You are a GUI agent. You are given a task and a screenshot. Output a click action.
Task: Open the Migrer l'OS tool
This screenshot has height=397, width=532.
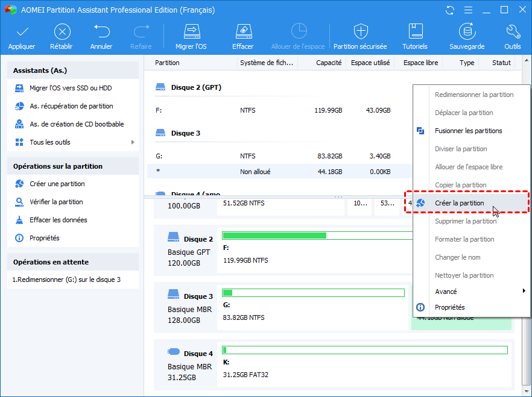coord(191,32)
